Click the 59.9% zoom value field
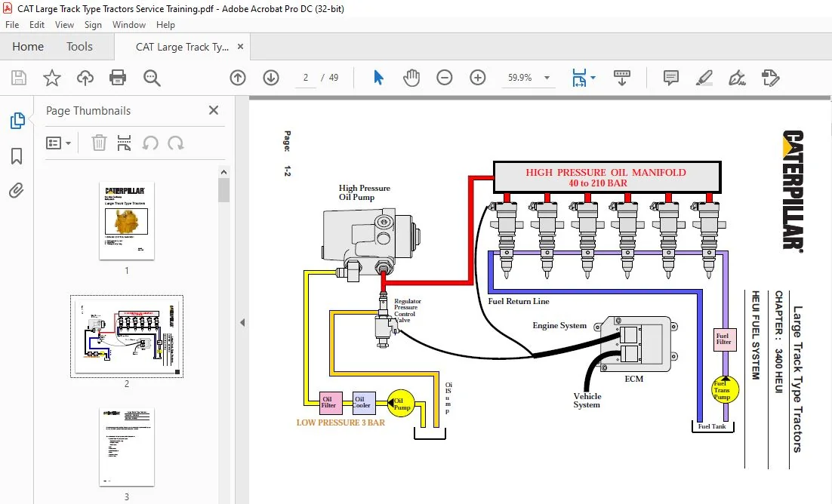Screen dimensions: 832x504 click(520, 78)
